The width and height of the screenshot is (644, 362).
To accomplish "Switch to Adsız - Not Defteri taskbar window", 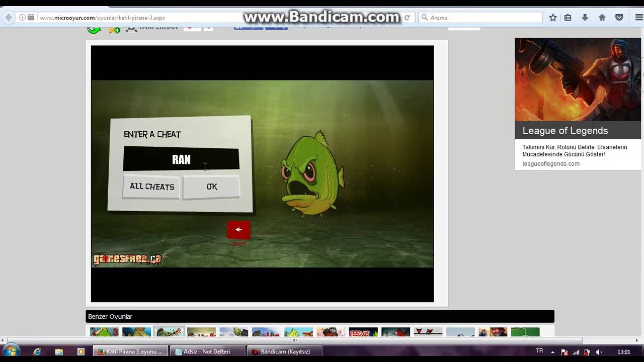I will (x=207, y=351).
